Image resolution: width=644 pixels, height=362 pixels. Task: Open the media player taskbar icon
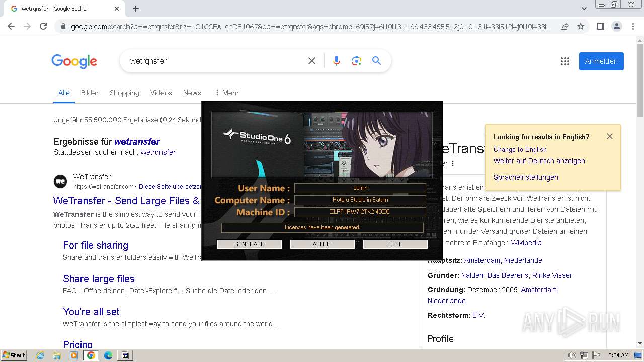click(x=74, y=355)
